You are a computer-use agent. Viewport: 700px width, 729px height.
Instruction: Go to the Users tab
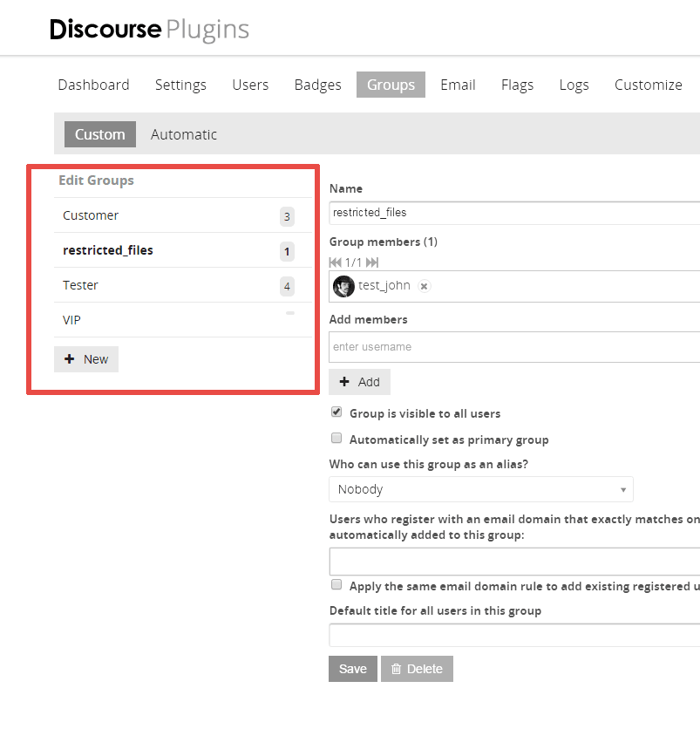point(250,85)
